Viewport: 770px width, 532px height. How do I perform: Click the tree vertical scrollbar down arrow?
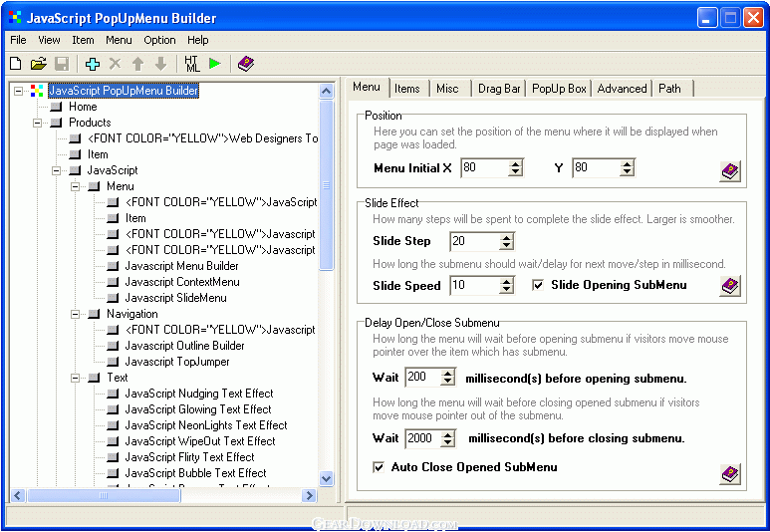point(327,478)
